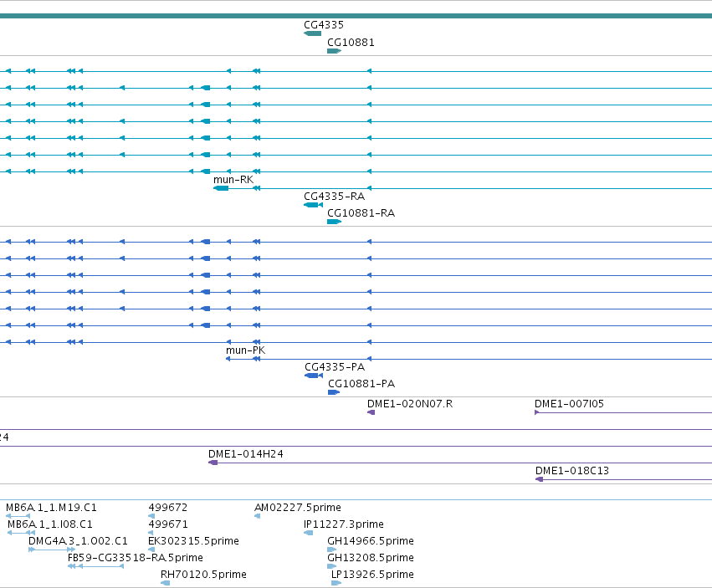Select the mun-RK exon block

(x=221, y=188)
